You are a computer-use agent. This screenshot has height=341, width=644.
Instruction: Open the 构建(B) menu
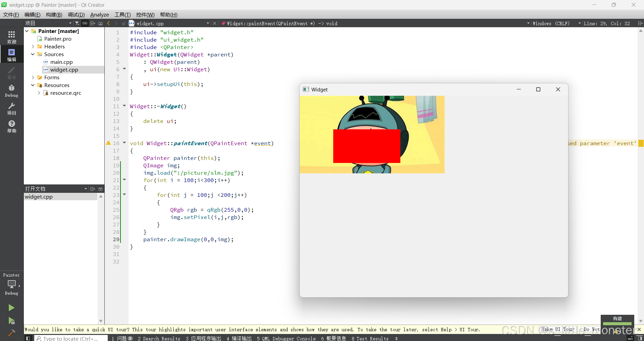54,14
